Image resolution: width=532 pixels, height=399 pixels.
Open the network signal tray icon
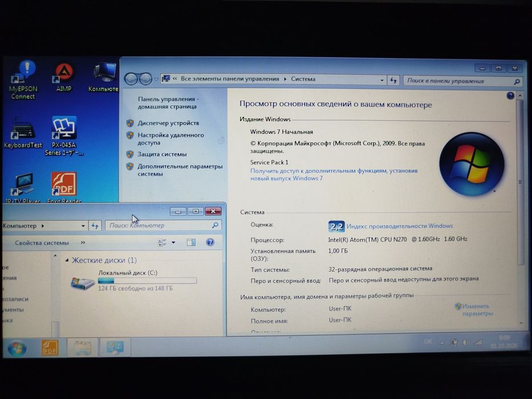478,343
